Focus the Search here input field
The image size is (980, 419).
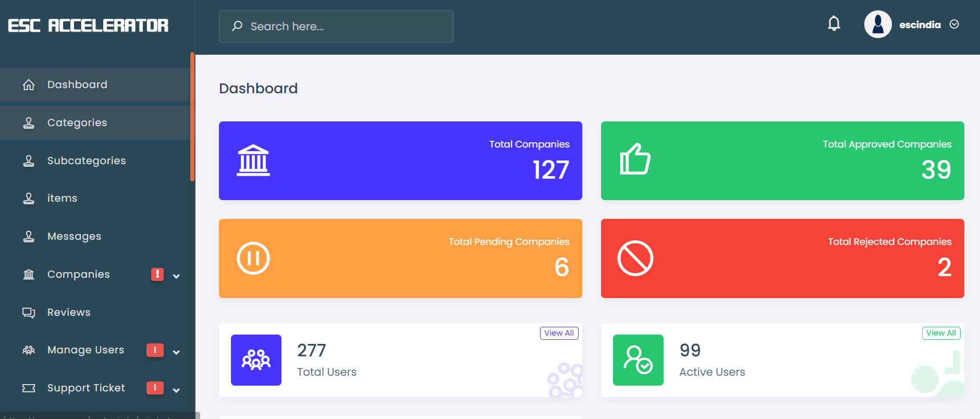pyautogui.click(x=344, y=27)
